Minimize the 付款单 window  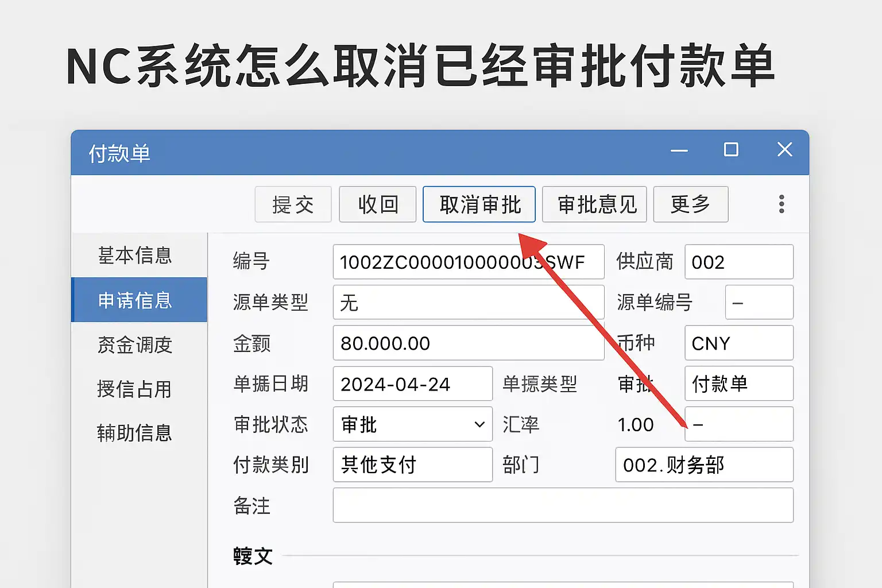679,150
